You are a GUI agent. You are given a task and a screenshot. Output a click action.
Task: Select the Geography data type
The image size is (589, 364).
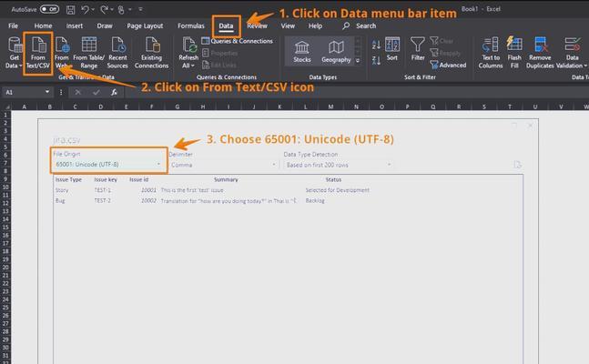click(x=336, y=52)
